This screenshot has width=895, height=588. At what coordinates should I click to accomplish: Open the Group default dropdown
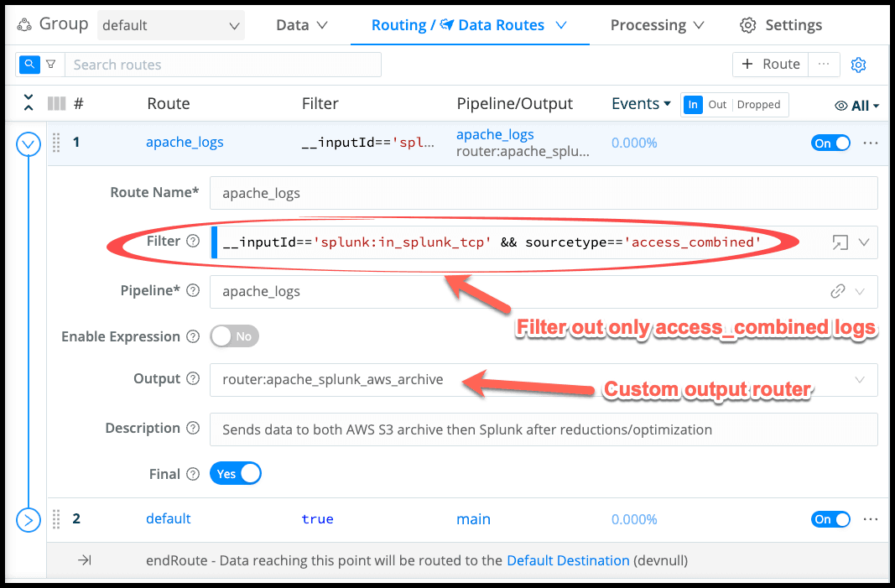click(171, 25)
